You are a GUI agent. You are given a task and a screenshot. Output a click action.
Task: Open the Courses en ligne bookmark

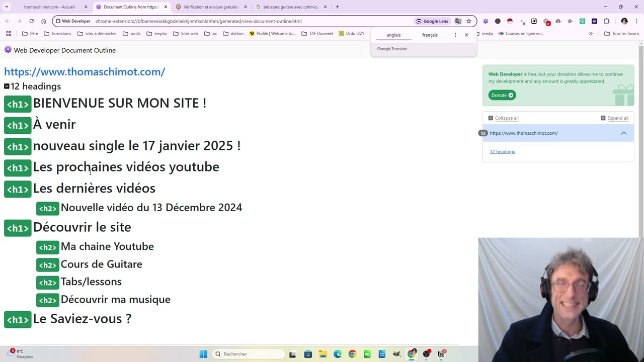tap(521, 34)
